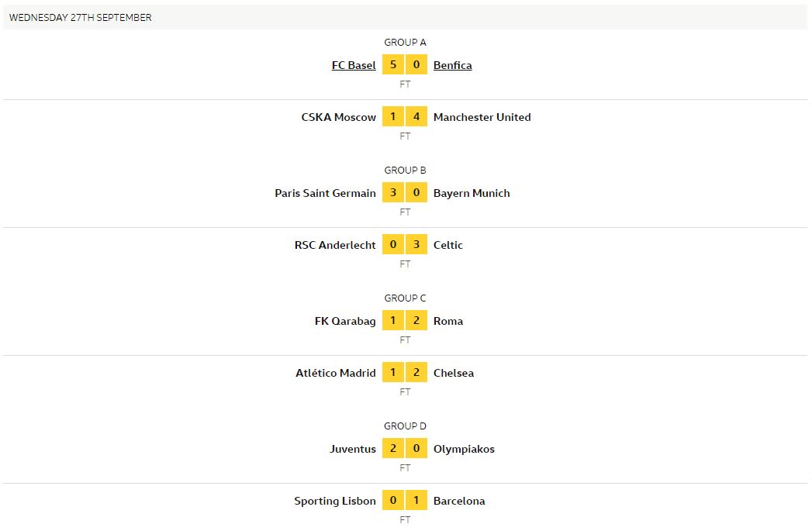
Task: Select Bayern Munich team name
Action: coord(472,193)
